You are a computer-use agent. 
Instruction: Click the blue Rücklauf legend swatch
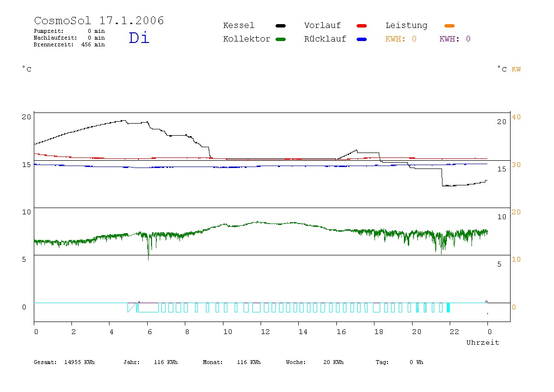362,39
